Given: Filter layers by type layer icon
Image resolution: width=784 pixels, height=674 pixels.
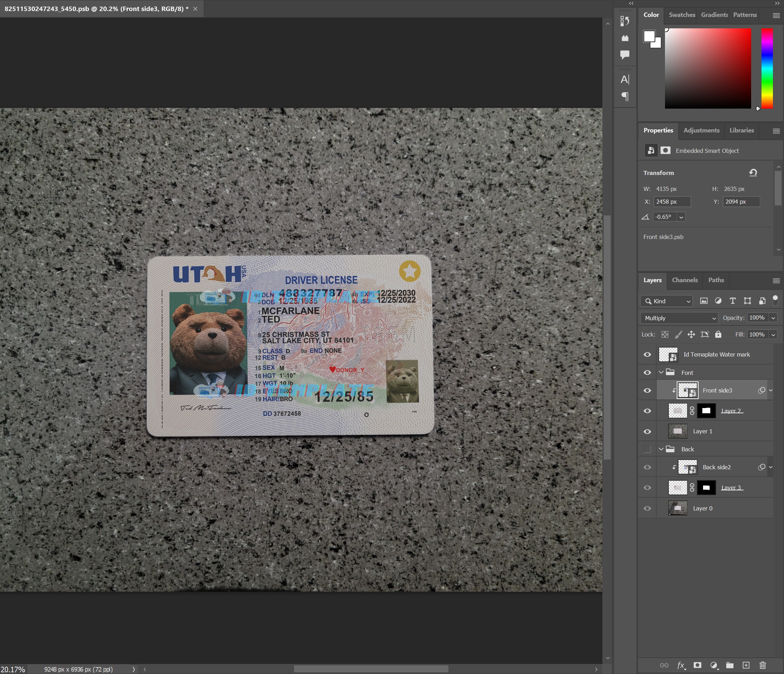Looking at the screenshot, I should point(732,301).
